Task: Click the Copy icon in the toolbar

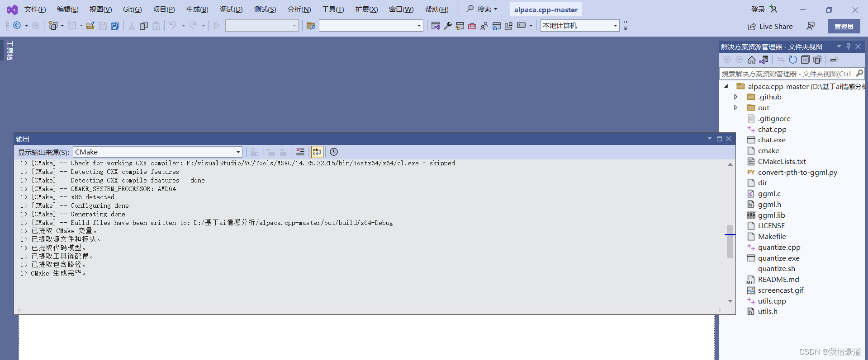Action: tap(144, 26)
